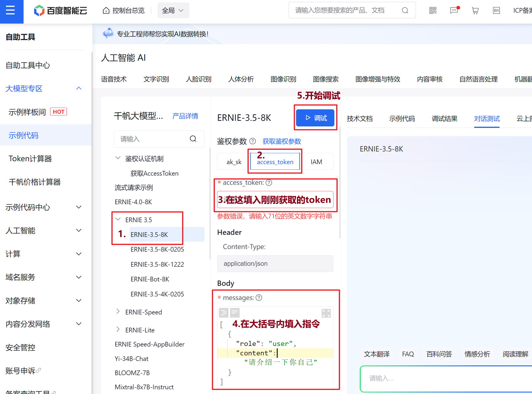The height and width of the screenshot is (394, 532).
Task: Select ERNIE-Bot-8K in model list
Action: pyautogui.click(x=150, y=279)
